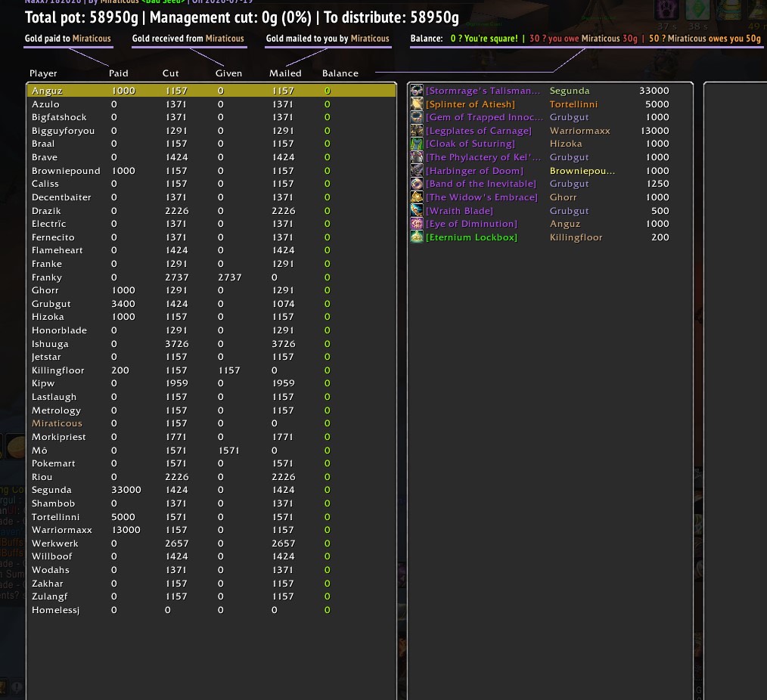Click the Total pot 58950g header
This screenshot has height=700, width=767.
tap(82, 17)
